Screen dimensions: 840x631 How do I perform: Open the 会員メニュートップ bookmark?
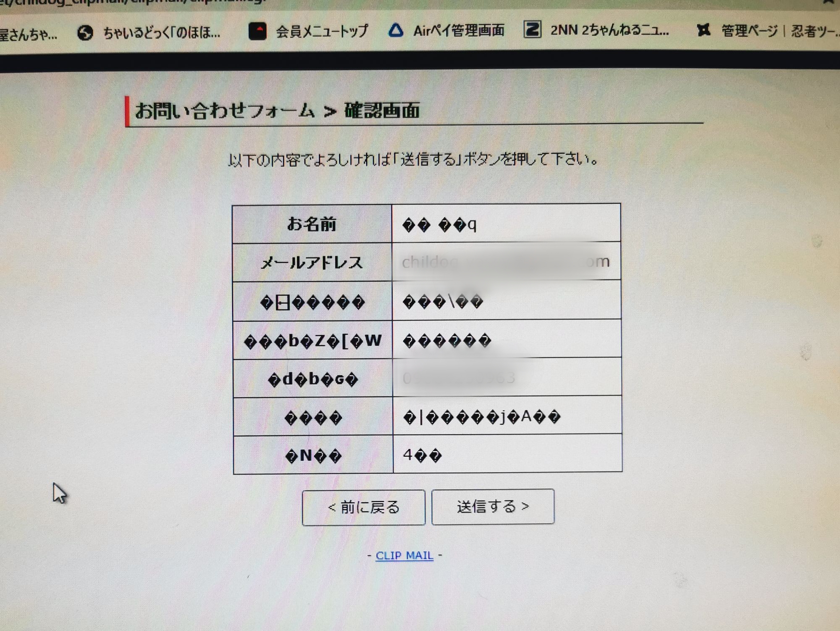click(322, 31)
